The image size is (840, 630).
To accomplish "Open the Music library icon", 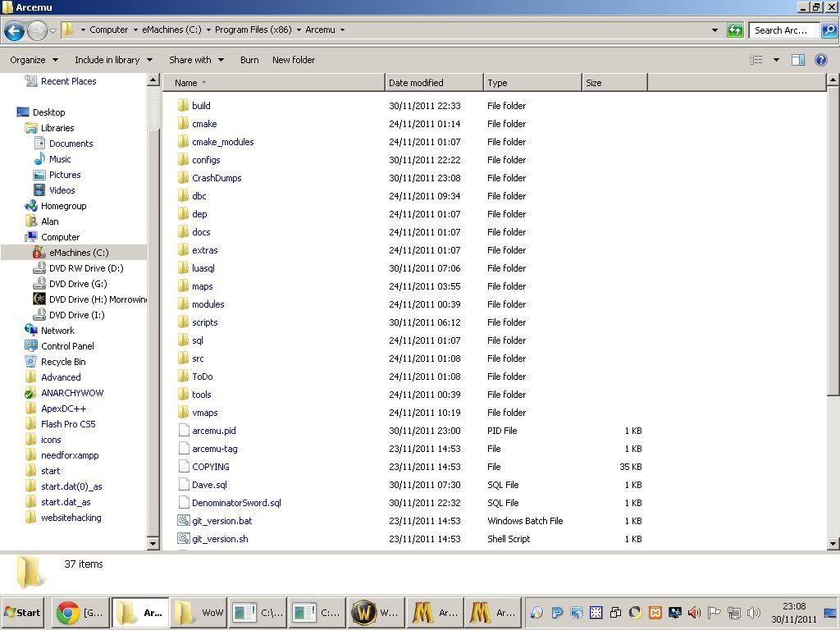I will (39, 159).
